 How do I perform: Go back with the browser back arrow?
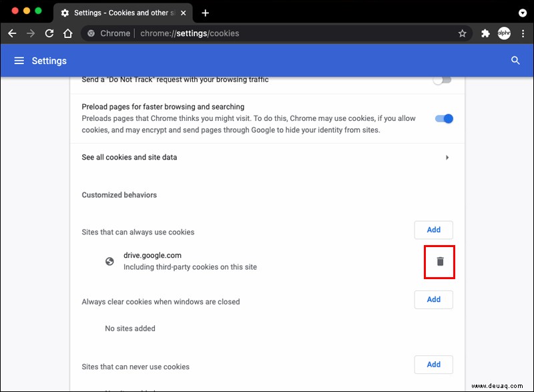pyautogui.click(x=12, y=33)
